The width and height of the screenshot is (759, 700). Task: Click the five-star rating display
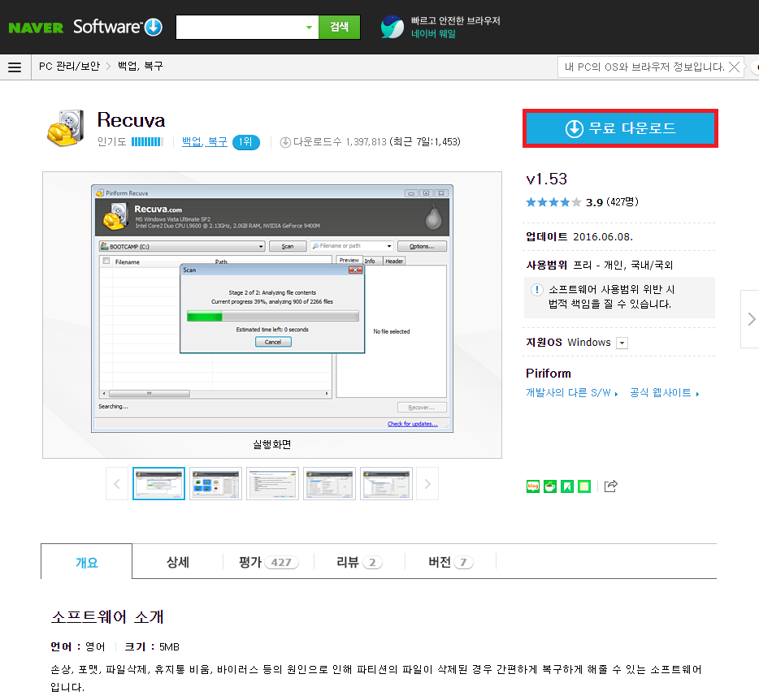coord(553,202)
